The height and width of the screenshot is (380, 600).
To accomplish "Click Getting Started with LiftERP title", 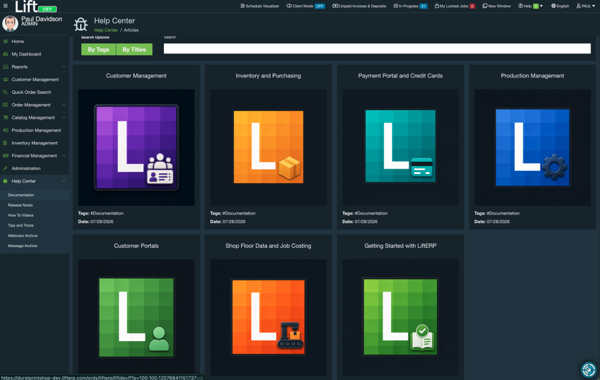I will (x=400, y=246).
